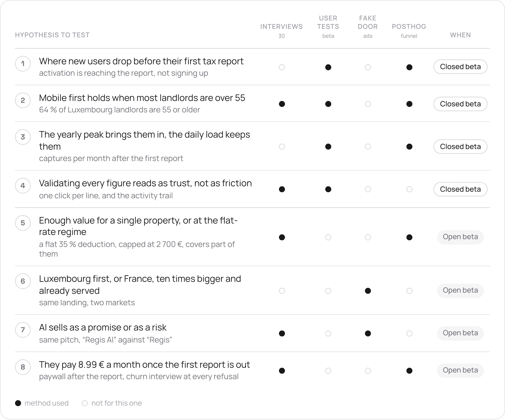Click the number 7 circle badge
Viewport: 505px width, 420px height.
(x=23, y=330)
